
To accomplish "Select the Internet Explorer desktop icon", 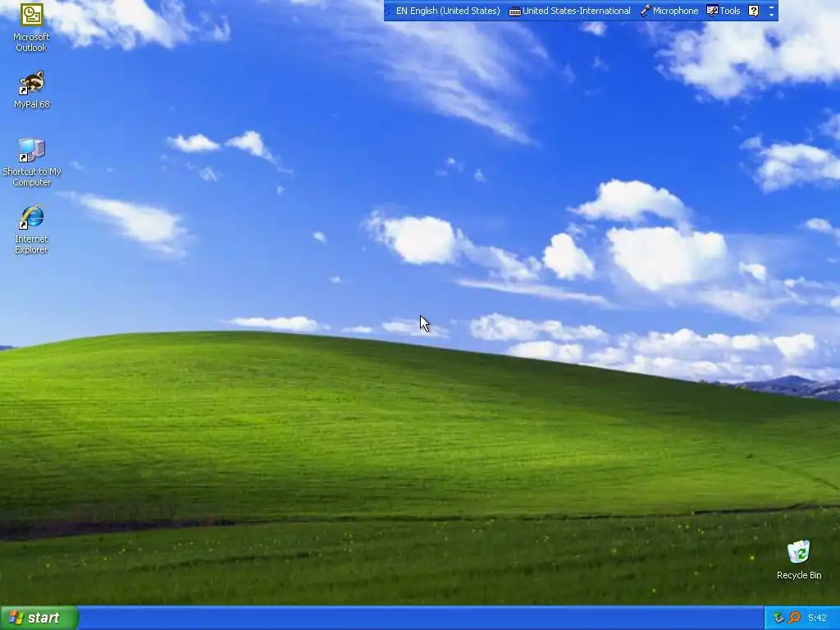I will click(x=32, y=230).
